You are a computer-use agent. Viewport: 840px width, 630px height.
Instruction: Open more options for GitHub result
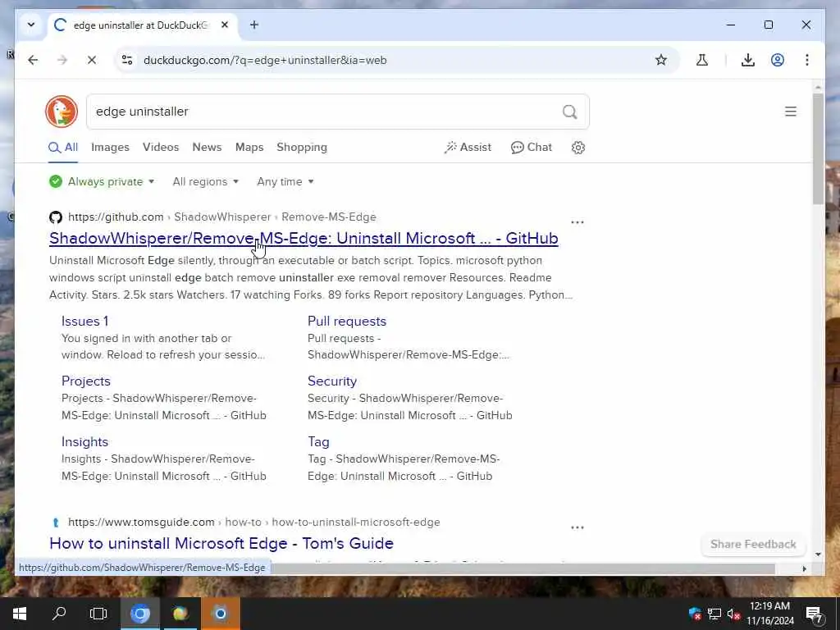[577, 221]
